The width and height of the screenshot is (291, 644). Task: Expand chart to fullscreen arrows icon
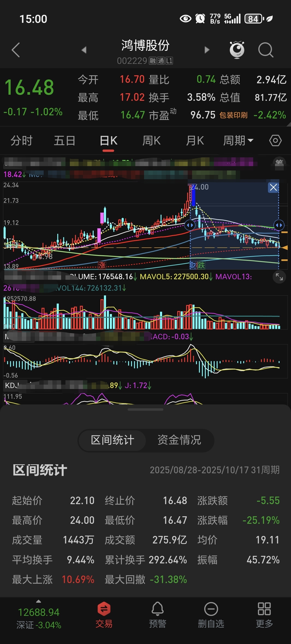pyautogui.click(x=279, y=277)
